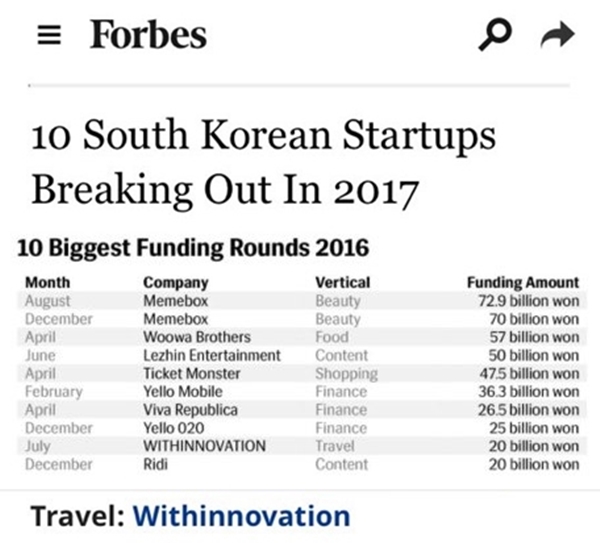600x543 pixels.
Task: Click the Month column header
Action: coord(48,282)
